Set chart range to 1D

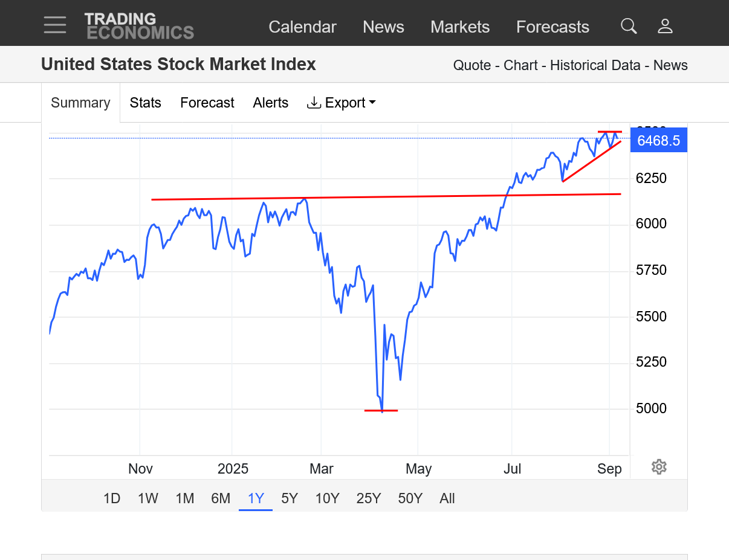(x=112, y=498)
